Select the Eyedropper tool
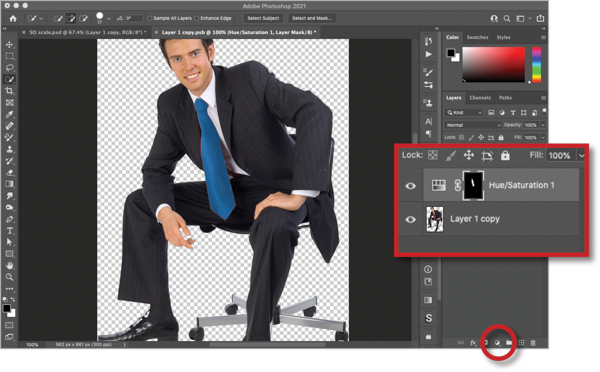 click(x=9, y=114)
